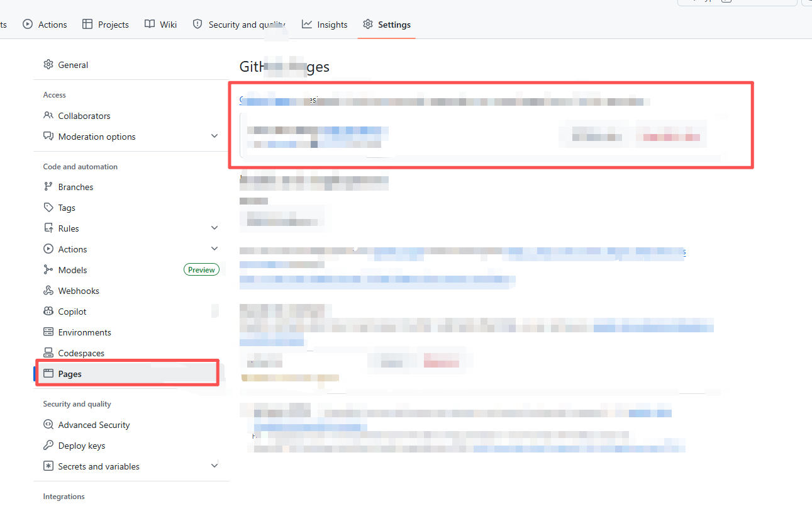Click the "Integrations" section heading

pos(64,497)
